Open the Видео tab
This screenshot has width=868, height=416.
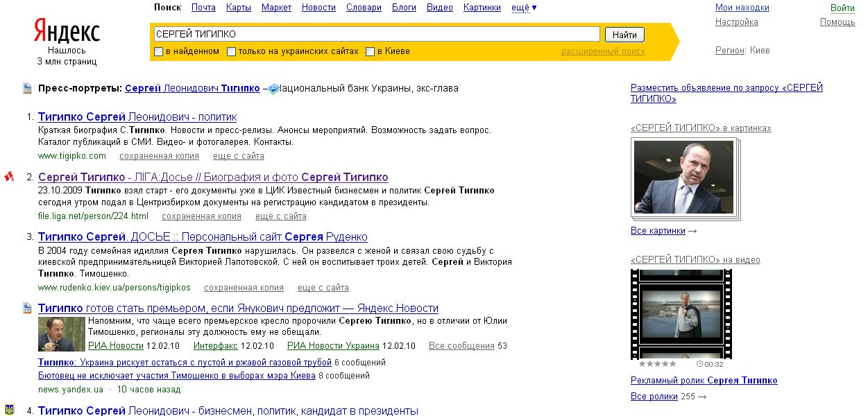pos(440,8)
